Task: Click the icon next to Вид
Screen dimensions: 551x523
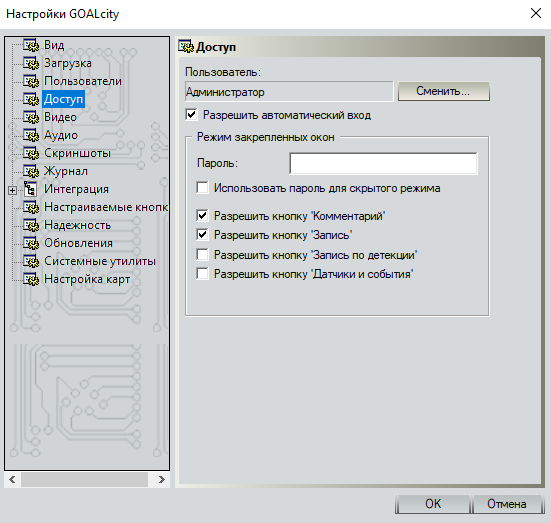Action: point(31,45)
